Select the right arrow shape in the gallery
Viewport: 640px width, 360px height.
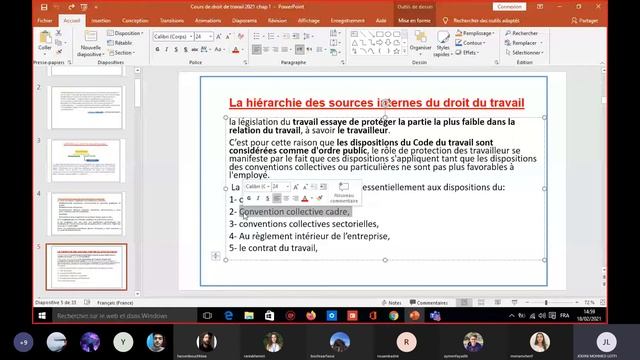tap(380, 42)
